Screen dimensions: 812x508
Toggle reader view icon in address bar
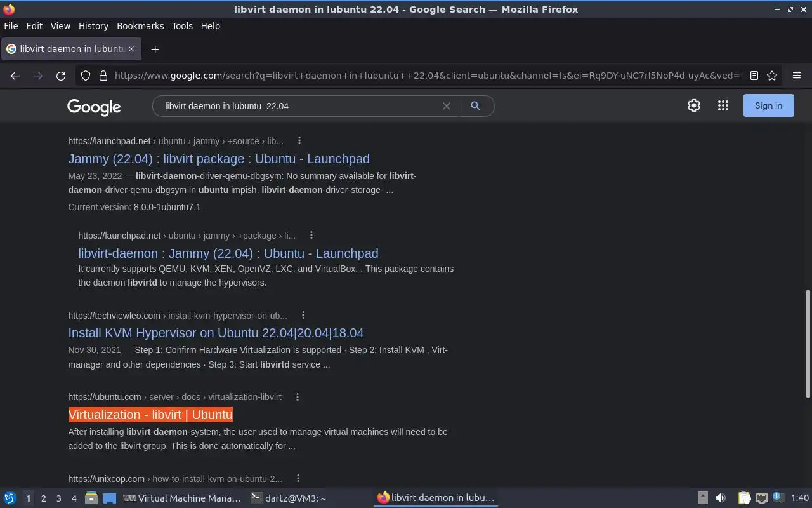click(x=754, y=76)
